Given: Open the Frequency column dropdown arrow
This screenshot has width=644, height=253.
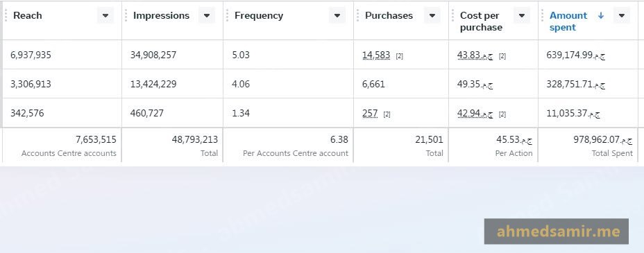Looking at the screenshot, I should (337, 15).
